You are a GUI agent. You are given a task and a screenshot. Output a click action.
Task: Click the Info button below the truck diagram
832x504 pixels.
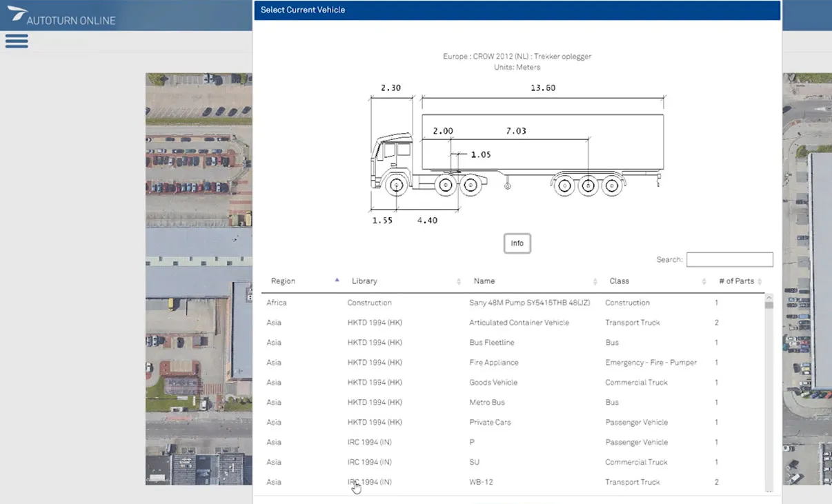coord(517,243)
